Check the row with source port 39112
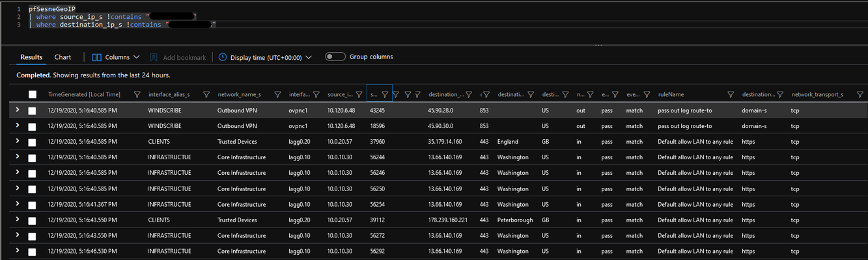The image size is (868, 260). [x=33, y=220]
